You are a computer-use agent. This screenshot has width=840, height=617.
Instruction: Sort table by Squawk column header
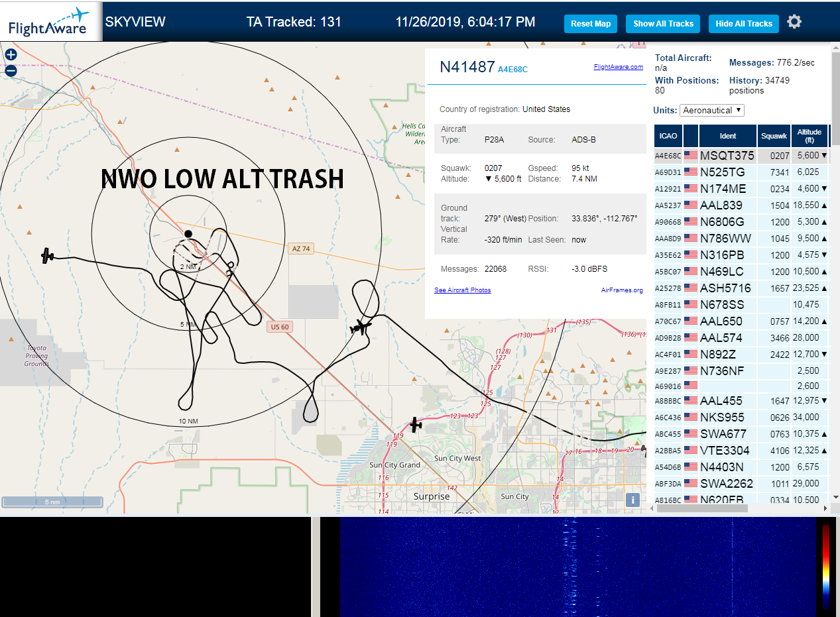(774, 136)
